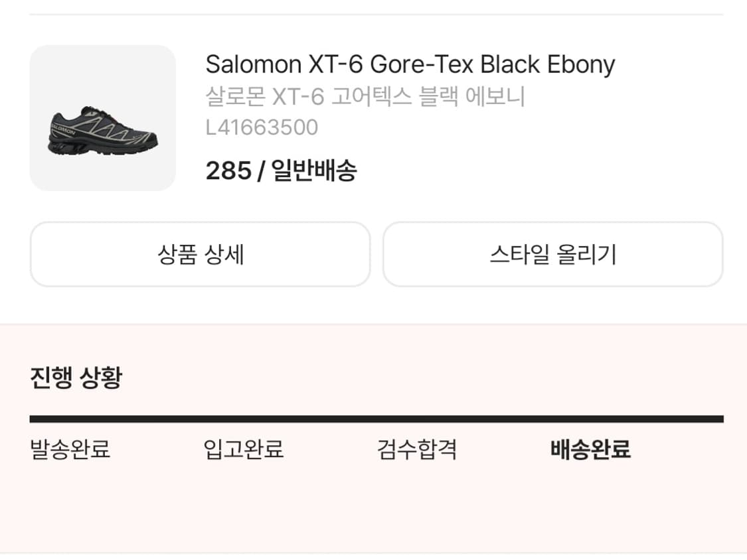Click the model number L41663500
Viewport: 747px width, 560px height.
point(262,127)
